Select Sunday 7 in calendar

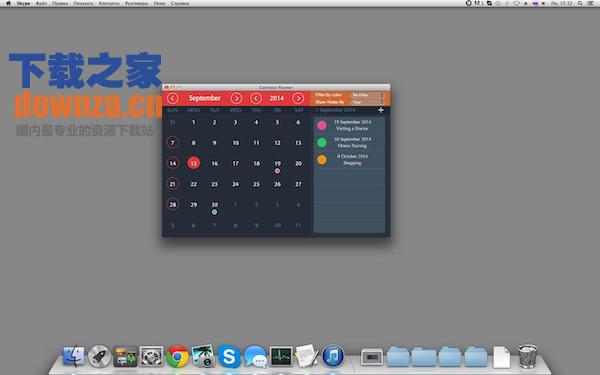[x=173, y=143]
